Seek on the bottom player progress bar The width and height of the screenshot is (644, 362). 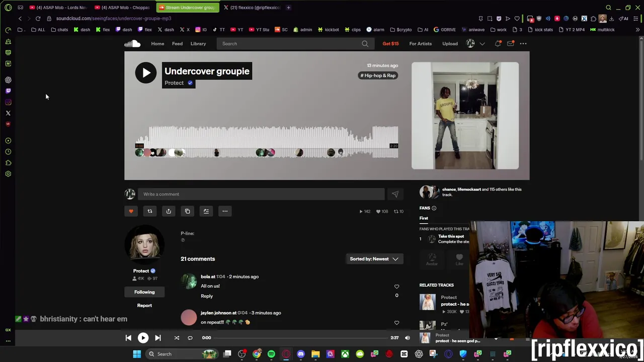[x=301, y=338]
